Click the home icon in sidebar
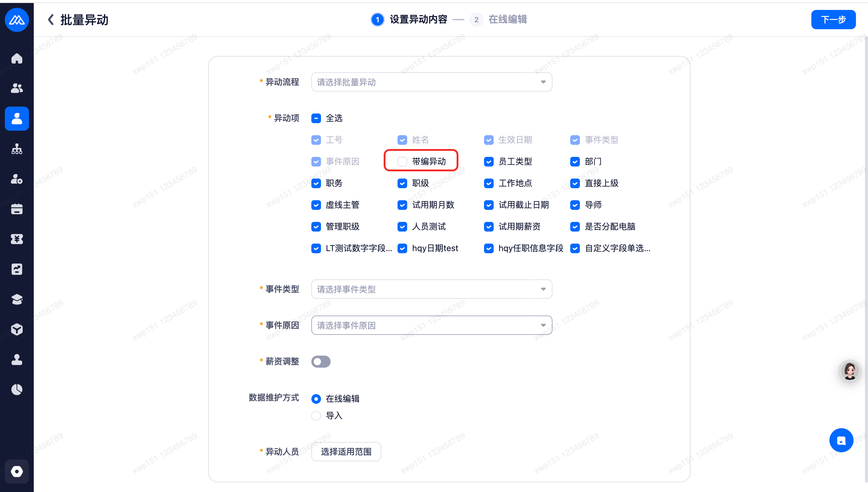The height and width of the screenshot is (492, 868). point(17,58)
